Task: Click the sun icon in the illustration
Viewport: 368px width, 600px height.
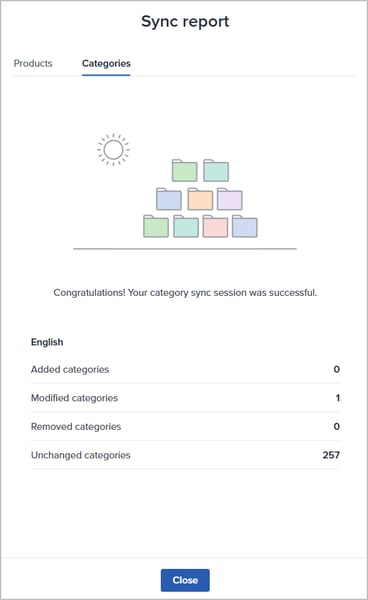Action: tap(114, 150)
